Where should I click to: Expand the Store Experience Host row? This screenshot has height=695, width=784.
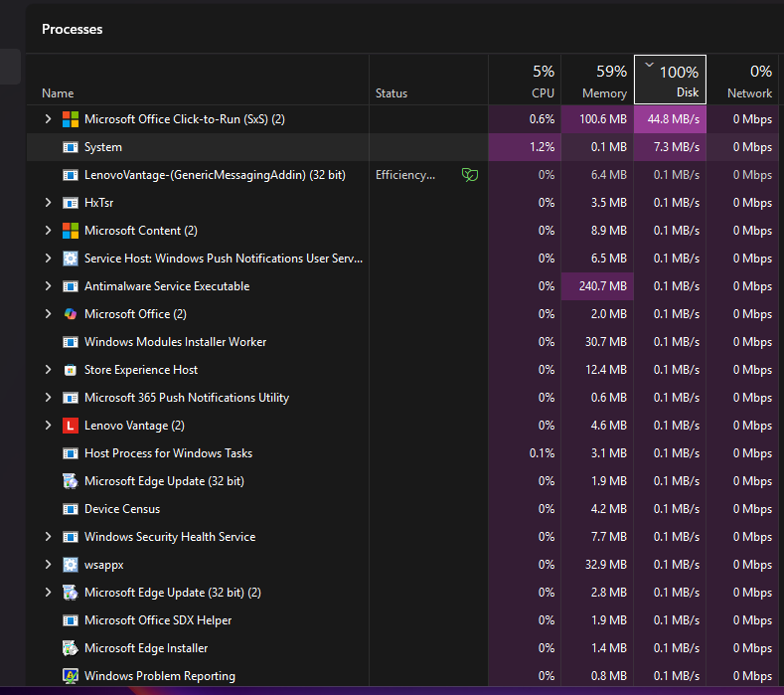(x=48, y=370)
